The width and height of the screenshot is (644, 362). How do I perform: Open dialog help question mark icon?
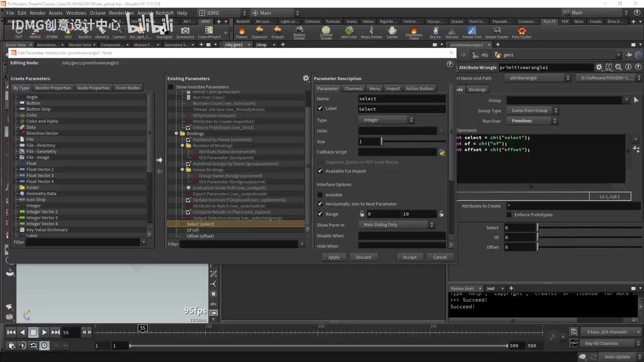pos(450,64)
